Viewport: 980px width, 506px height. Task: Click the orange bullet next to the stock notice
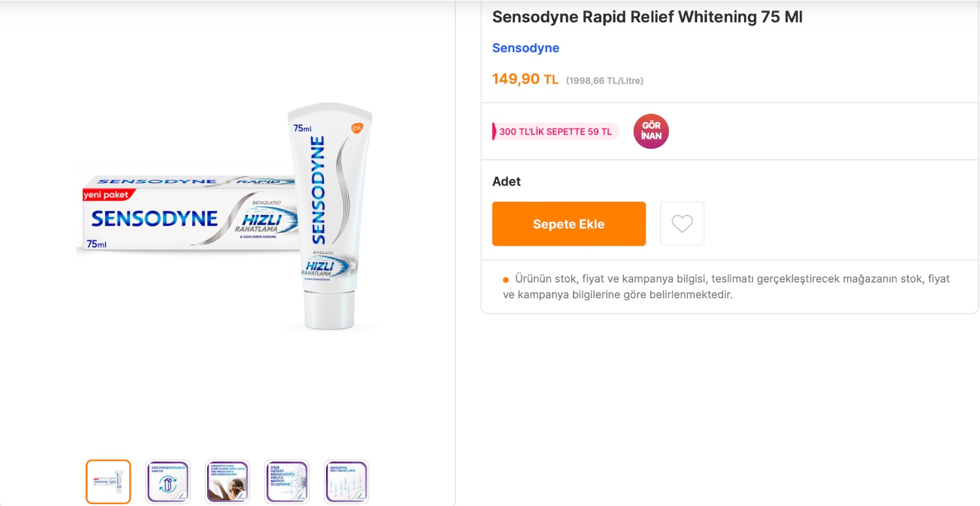(x=504, y=278)
